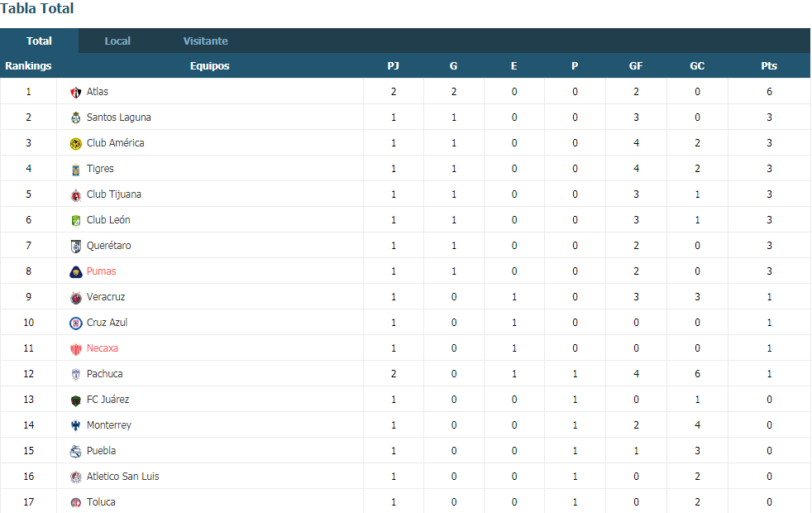Click the GF column header

click(x=636, y=66)
